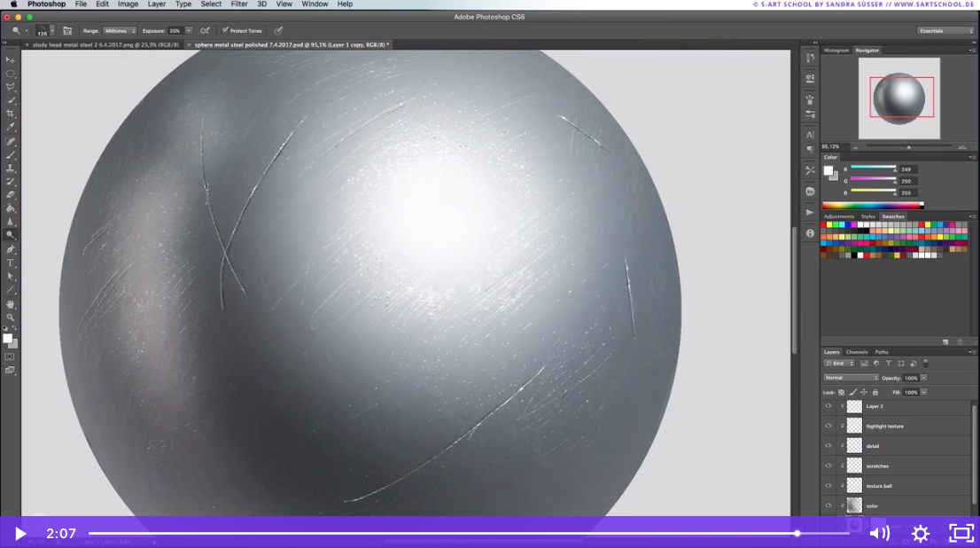Screen dimensions: 980x548
Task: Open the Range dropdown set to Midtones
Action: (x=120, y=31)
